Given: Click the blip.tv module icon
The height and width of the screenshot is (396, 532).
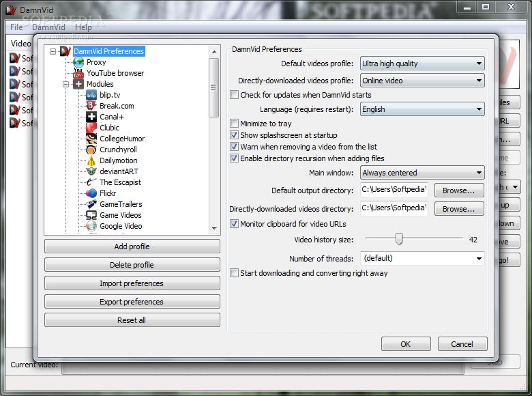Looking at the screenshot, I should [91, 95].
